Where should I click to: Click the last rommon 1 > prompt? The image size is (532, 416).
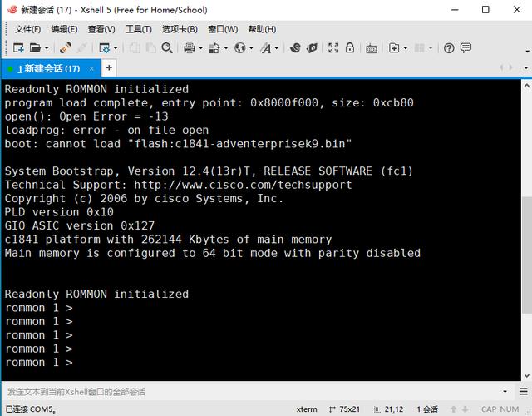[x=39, y=363]
